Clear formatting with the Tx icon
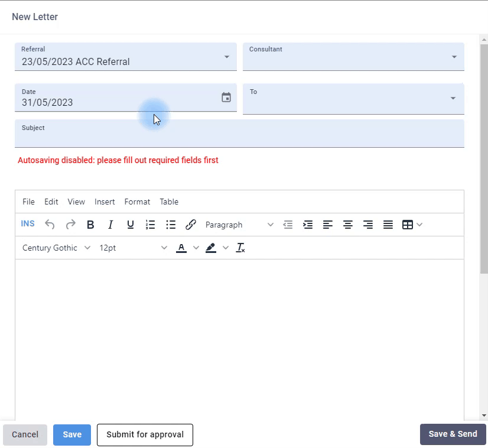The height and width of the screenshot is (448, 488). pyautogui.click(x=240, y=248)
